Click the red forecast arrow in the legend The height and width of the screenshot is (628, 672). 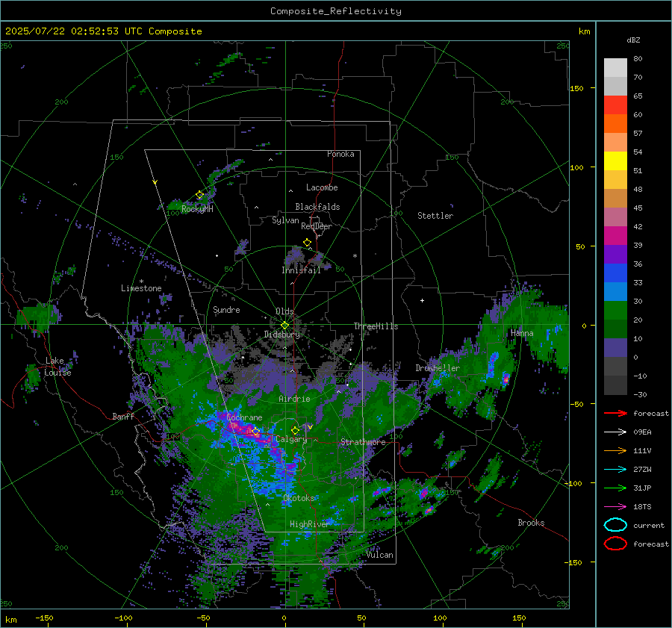[x=615, y=413]
